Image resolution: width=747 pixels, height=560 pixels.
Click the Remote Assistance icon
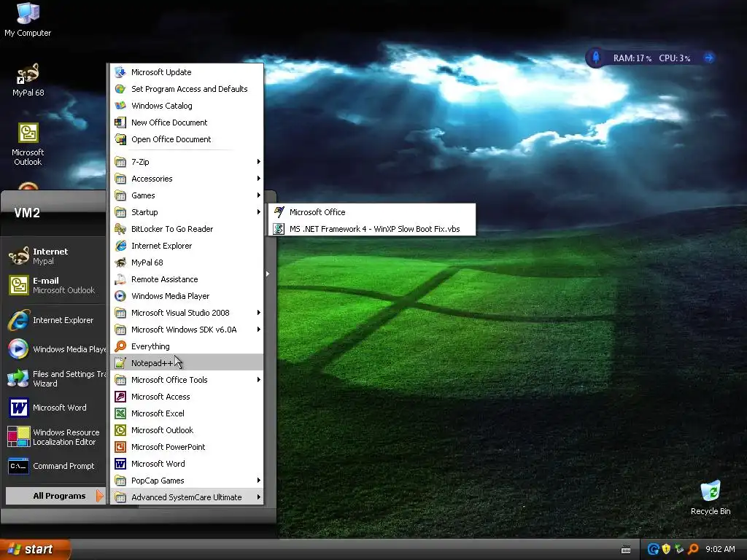point(120,279)
